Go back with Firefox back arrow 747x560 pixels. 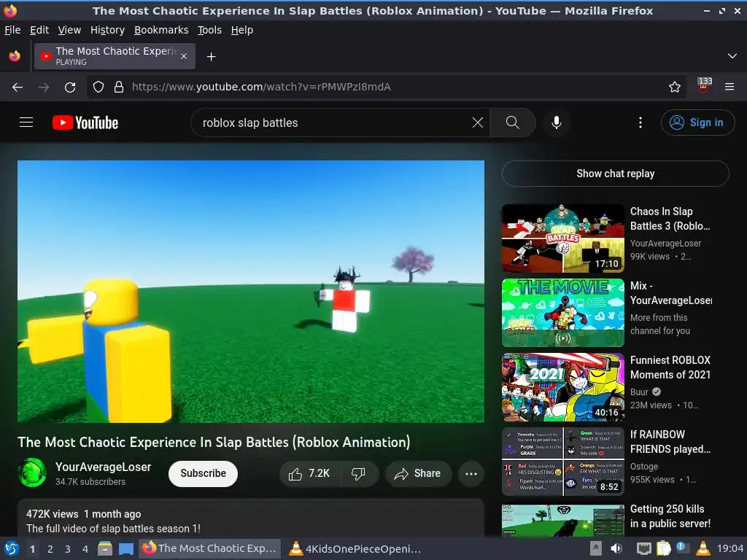coord(18,87)
